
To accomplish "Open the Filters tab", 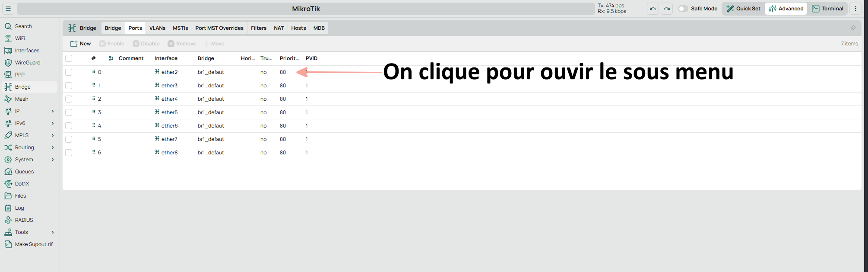I will click(259, 28).
